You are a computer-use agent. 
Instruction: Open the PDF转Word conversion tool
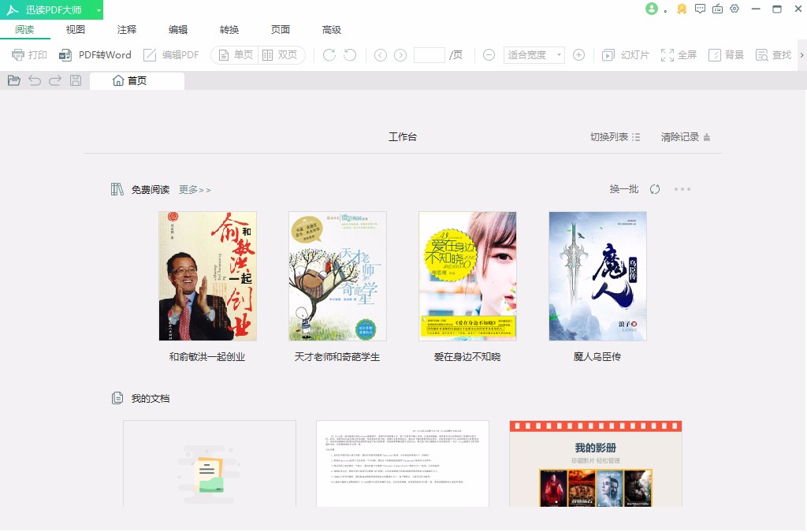[96, 55]
